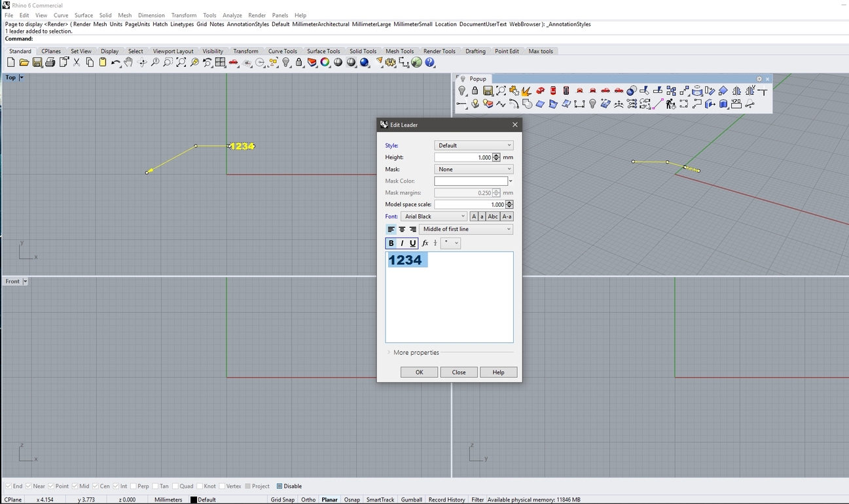Open the Arial Black font dropdown

pos(434,217)
